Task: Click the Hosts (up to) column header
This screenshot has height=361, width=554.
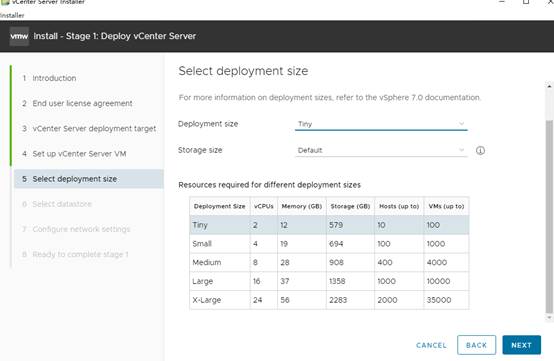Action: (x=399, y=206)
